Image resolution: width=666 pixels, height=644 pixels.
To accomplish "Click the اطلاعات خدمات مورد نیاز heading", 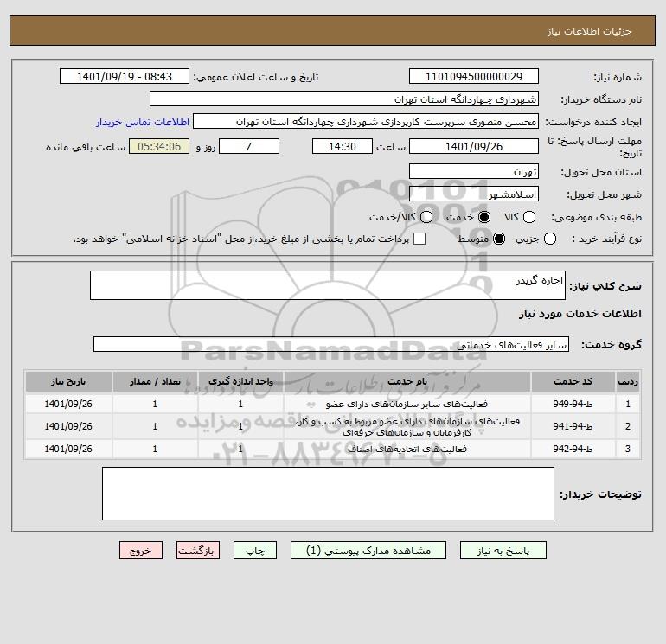I will 580,314.
